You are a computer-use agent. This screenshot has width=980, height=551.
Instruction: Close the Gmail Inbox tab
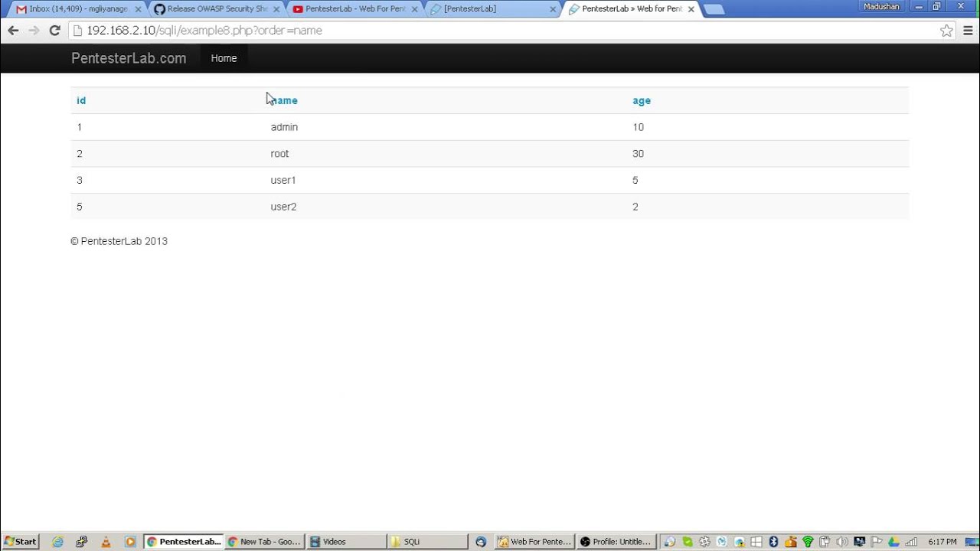click(x=139, y=9)
